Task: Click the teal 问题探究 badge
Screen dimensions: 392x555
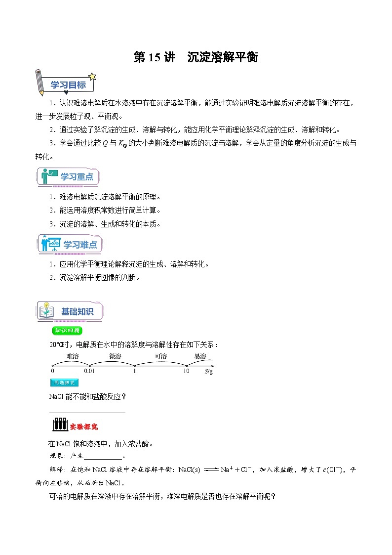Action: [x=64, y=383]
